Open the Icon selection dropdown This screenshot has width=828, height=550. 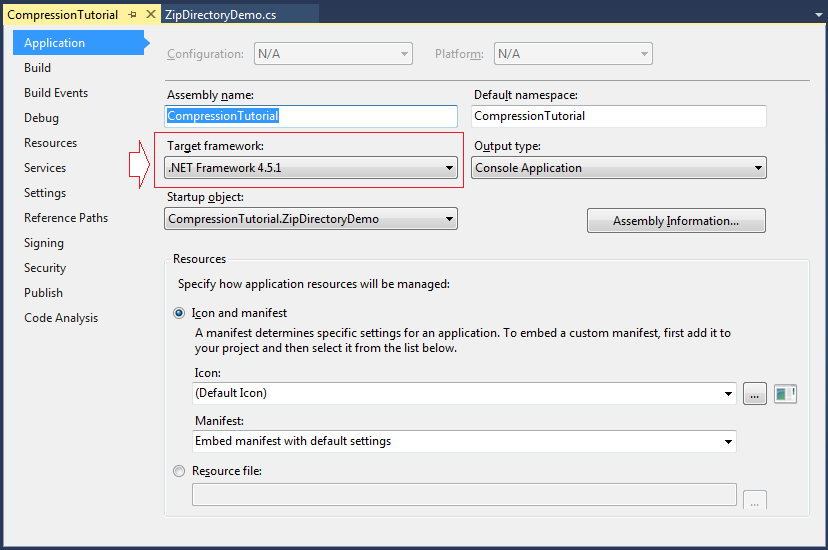(464, 394)
